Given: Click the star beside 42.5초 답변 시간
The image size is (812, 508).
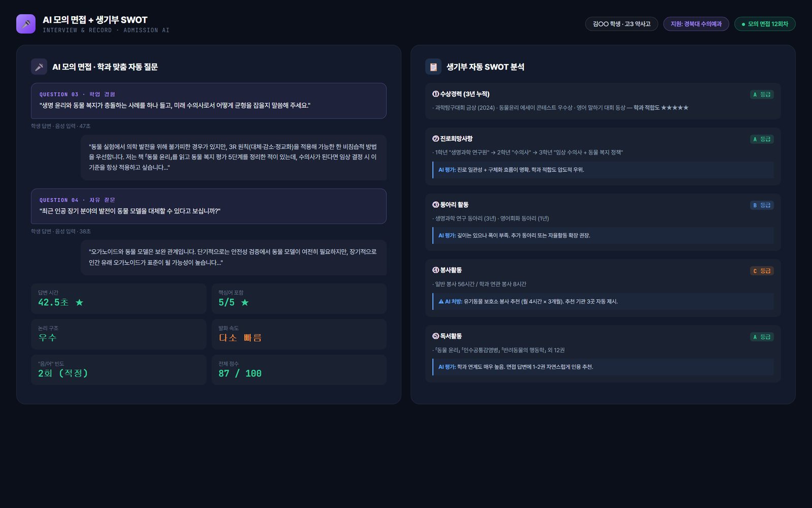Looking at the screenshot, I should 79,302.
